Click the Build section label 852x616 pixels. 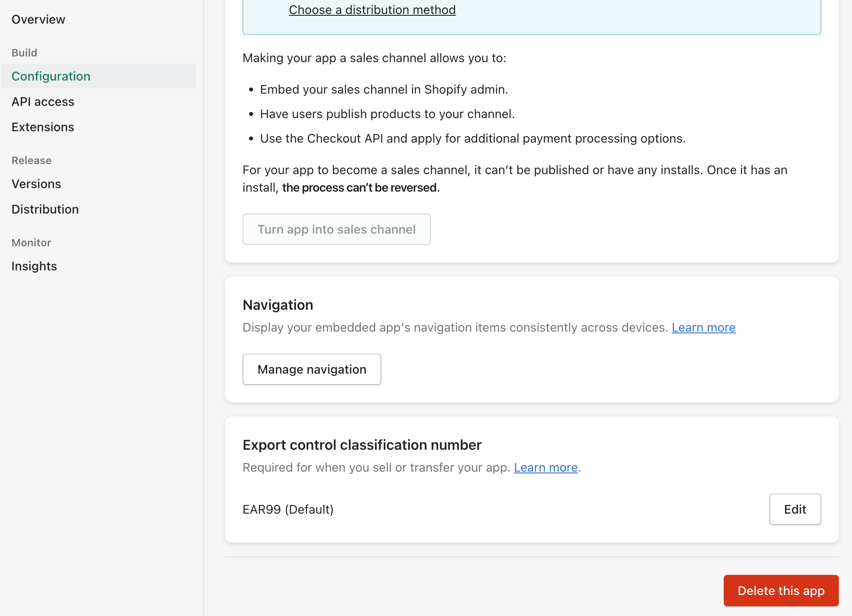[25, 52]
